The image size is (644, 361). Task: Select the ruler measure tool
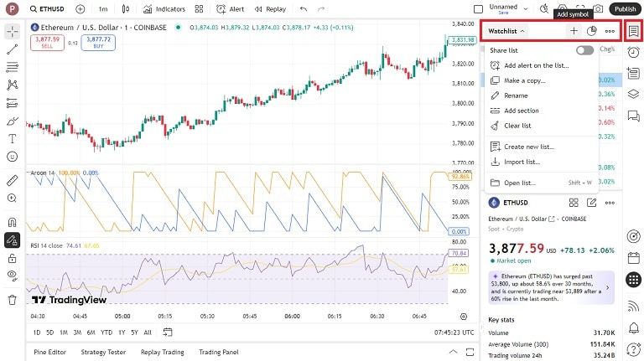13,180
